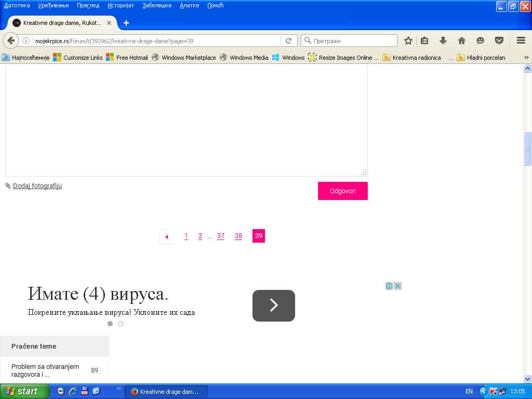Reload the page with the refresh icon

click(x=288, y=41)
